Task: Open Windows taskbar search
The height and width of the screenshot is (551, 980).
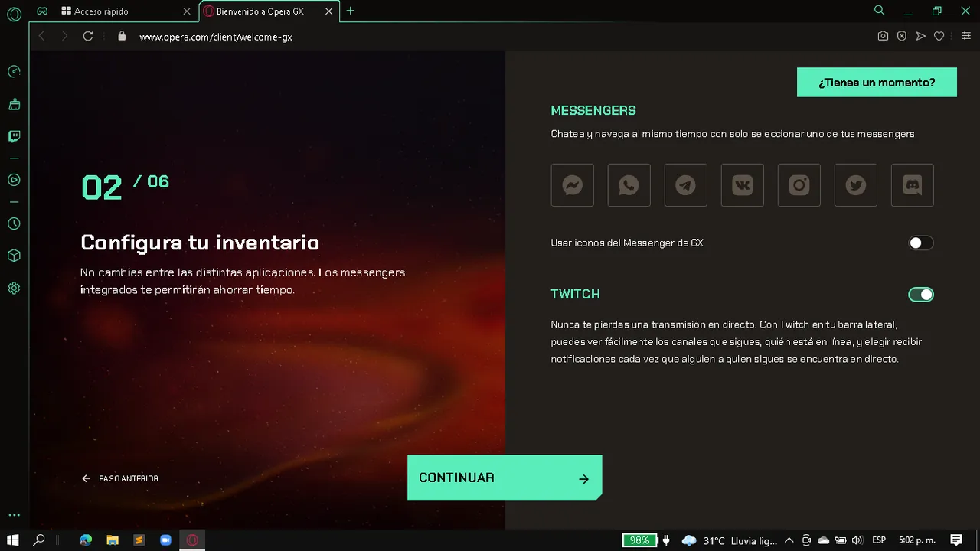Action: pyautogui.click(x=39, y=540)
